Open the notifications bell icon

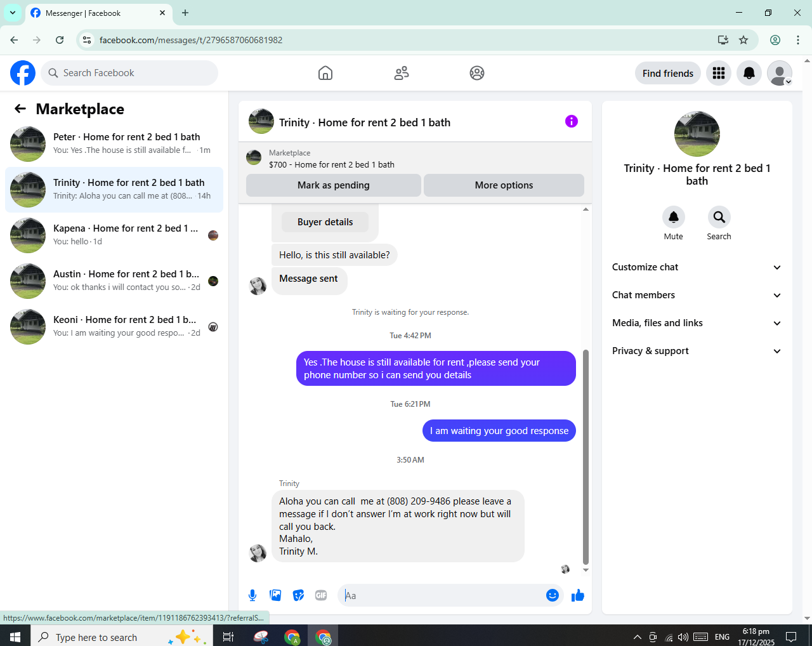click(x=749, y=73)
